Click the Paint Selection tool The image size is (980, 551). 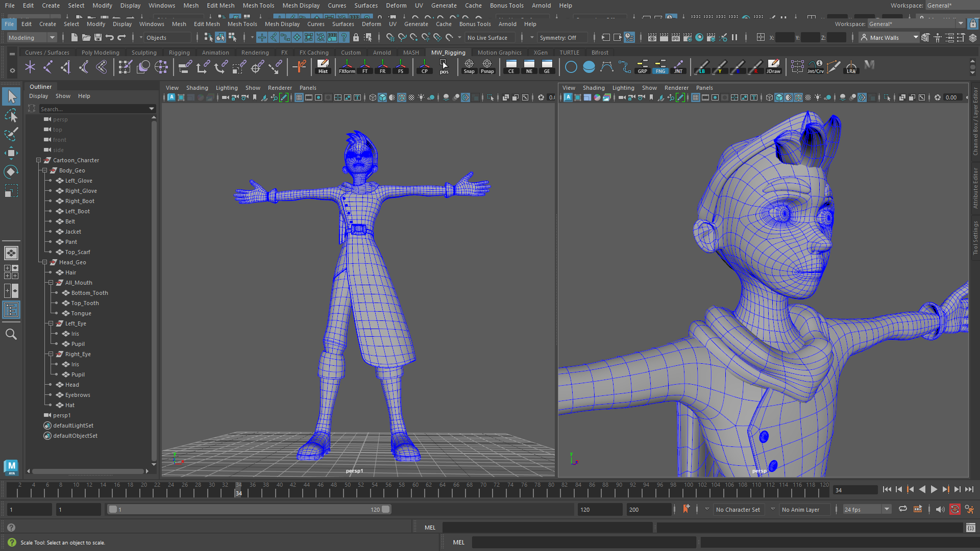[11, 134]
